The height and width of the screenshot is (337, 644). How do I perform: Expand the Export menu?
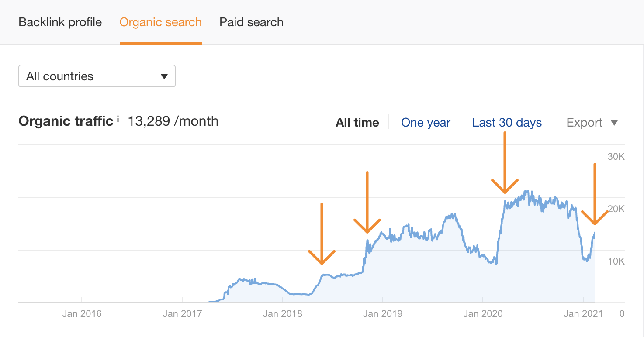coord(592,123)
